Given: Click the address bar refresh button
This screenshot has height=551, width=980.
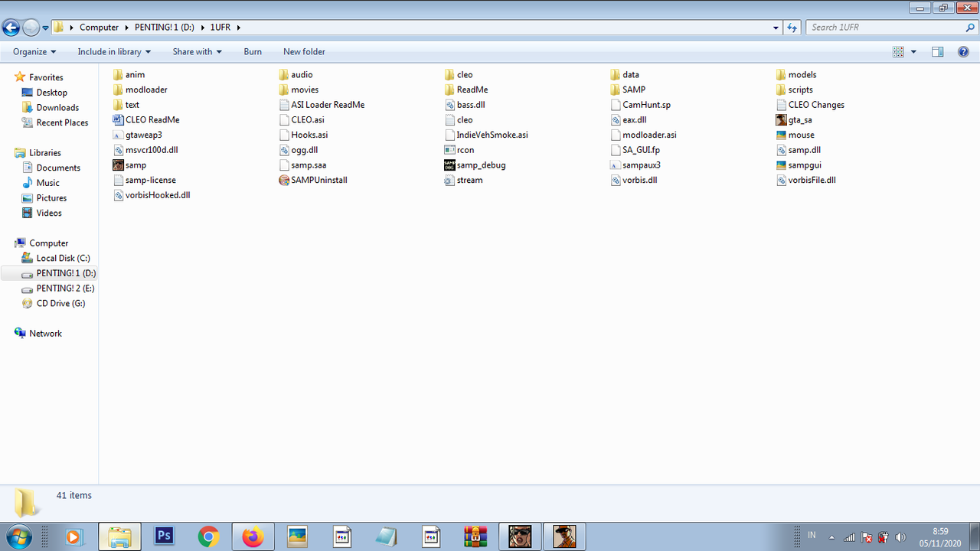Looking at the screenshot, I should 792,28.
